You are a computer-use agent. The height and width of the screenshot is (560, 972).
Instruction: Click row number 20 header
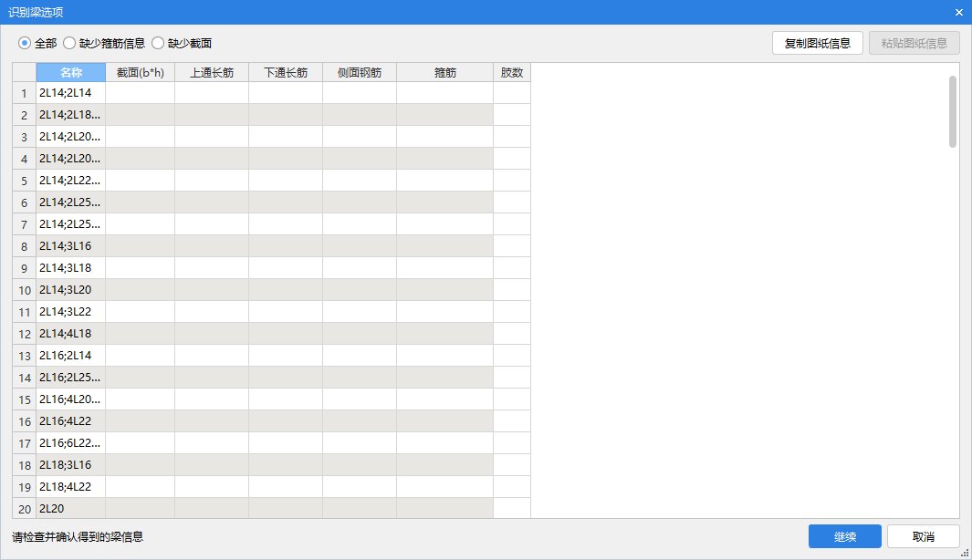point(24,509)
